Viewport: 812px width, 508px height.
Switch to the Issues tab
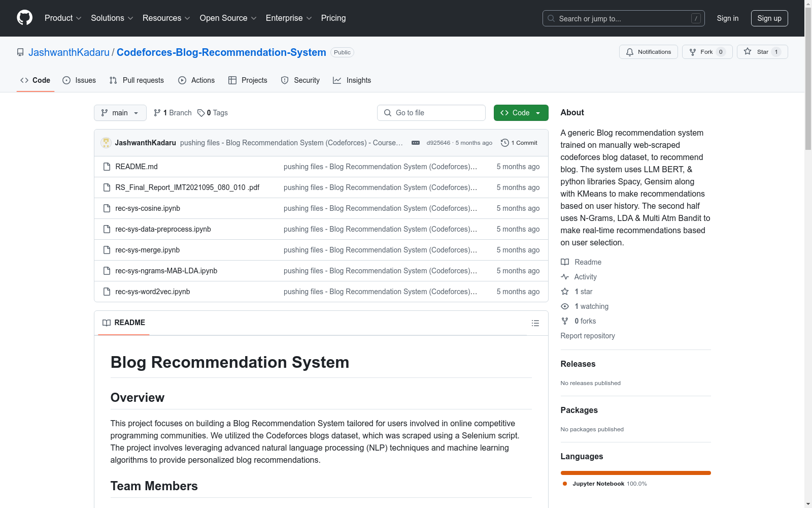click(79, 80)
